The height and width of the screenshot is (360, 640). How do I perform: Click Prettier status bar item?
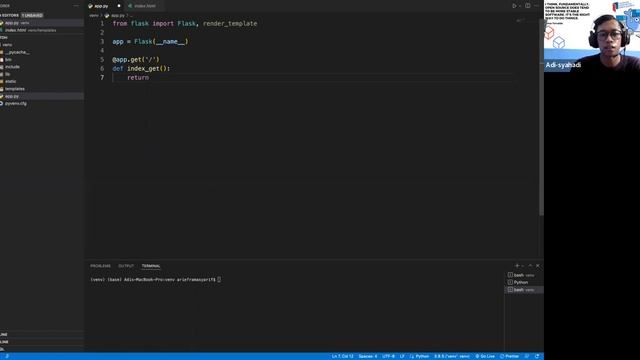click(509, 356)
